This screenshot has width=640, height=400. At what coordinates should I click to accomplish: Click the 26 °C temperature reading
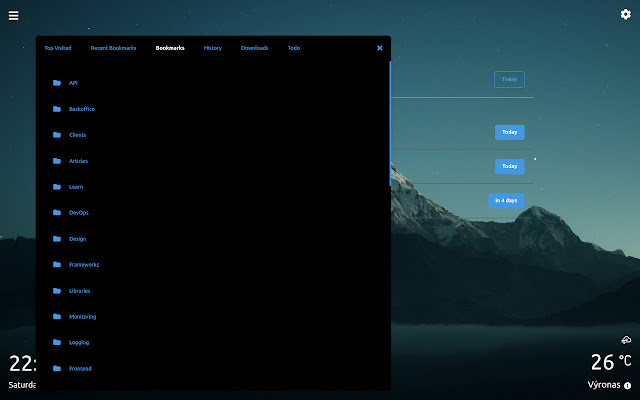click(611, 362)
